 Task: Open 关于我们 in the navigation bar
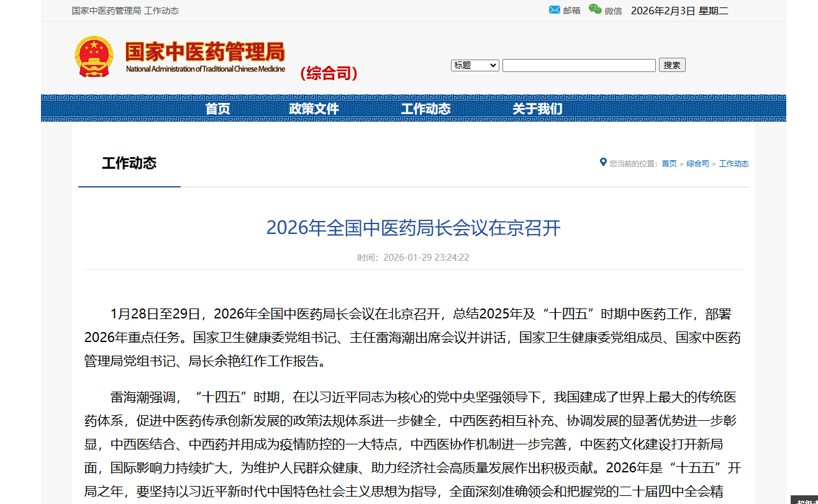(539, 108)
